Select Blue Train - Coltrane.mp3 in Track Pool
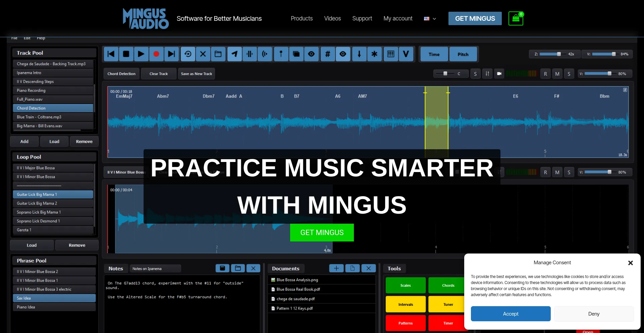Image resolution: width=644 pixels, height=333 pixels. click(53, 117)
